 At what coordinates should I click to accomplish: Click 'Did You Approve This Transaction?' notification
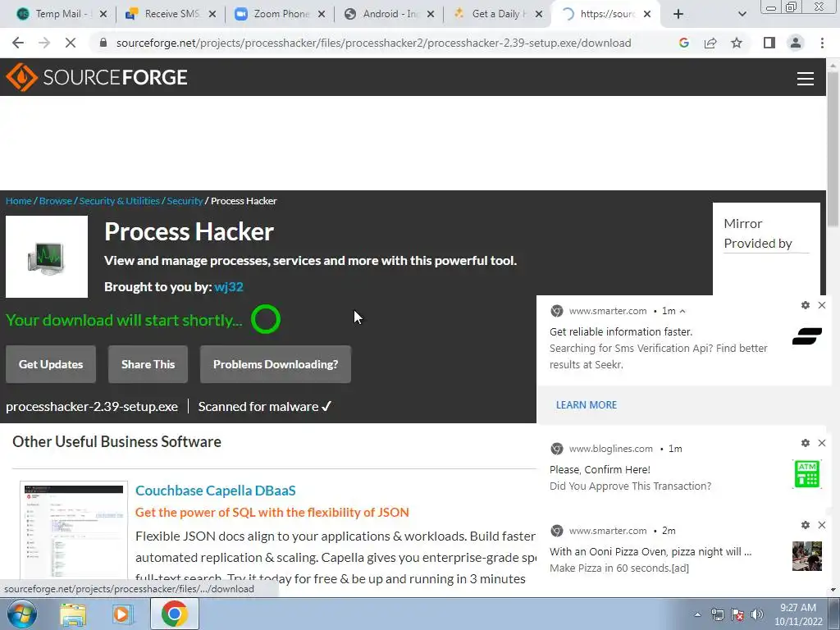[630, 486]
